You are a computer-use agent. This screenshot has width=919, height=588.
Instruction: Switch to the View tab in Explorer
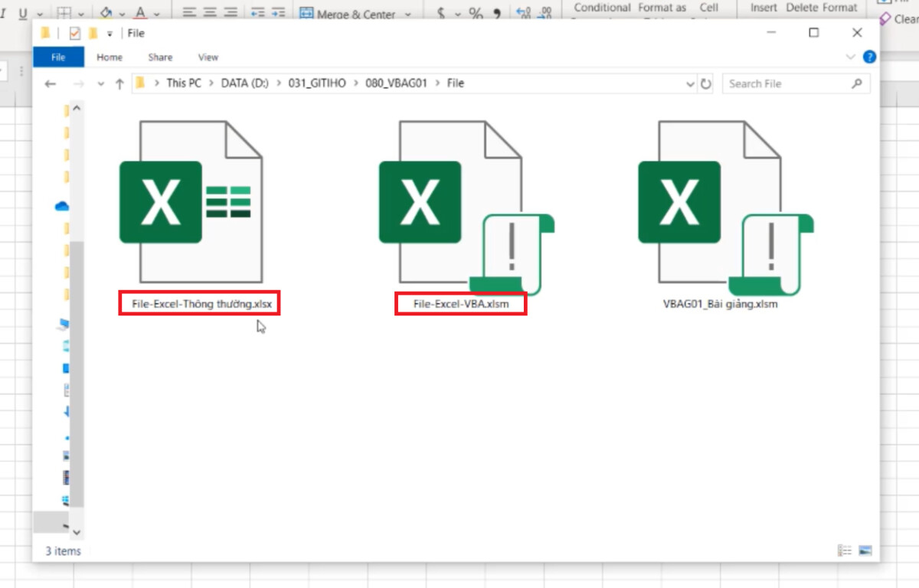click(208, 57)
